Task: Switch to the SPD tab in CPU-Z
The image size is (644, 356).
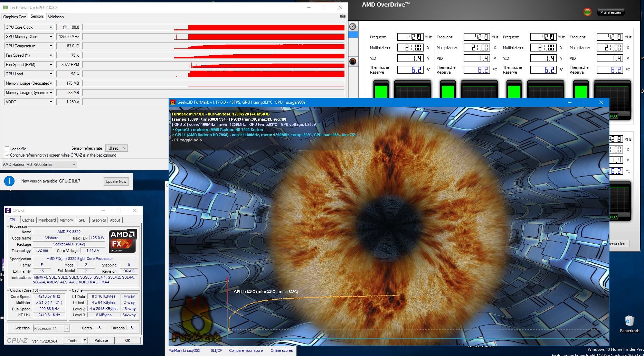Action: 82,220
